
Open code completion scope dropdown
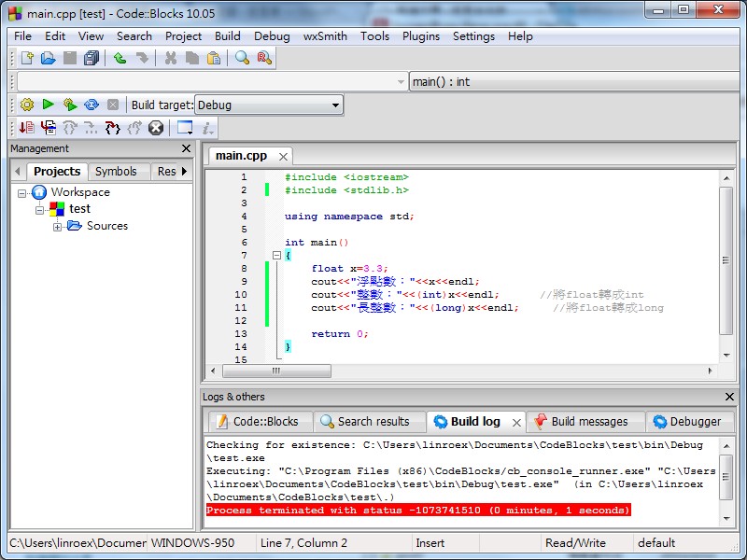point(212,82)
